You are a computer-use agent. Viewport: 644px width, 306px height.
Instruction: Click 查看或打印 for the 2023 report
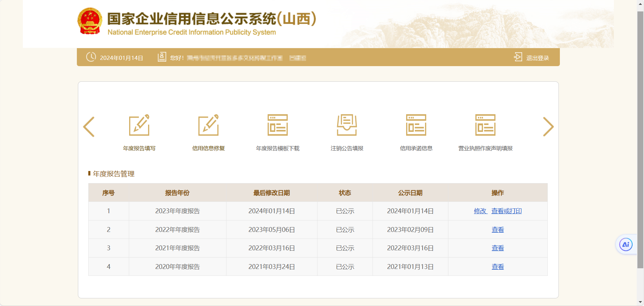point(507,211)
